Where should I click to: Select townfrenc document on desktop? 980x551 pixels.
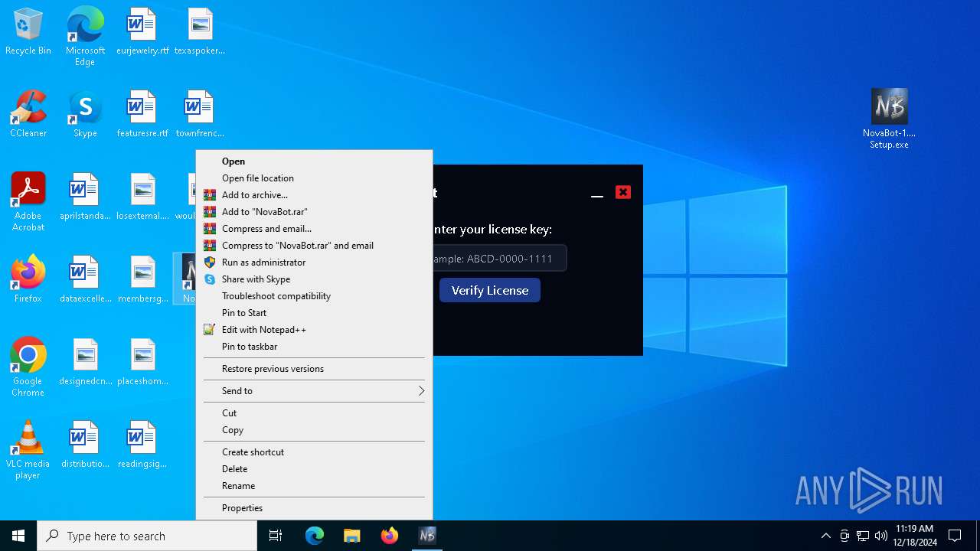[200, 115]
